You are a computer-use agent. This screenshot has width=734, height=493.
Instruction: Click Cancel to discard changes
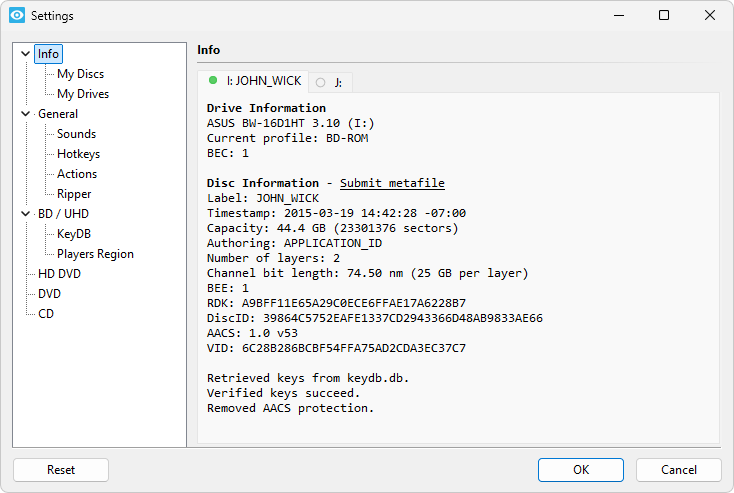tap(679, 470)
